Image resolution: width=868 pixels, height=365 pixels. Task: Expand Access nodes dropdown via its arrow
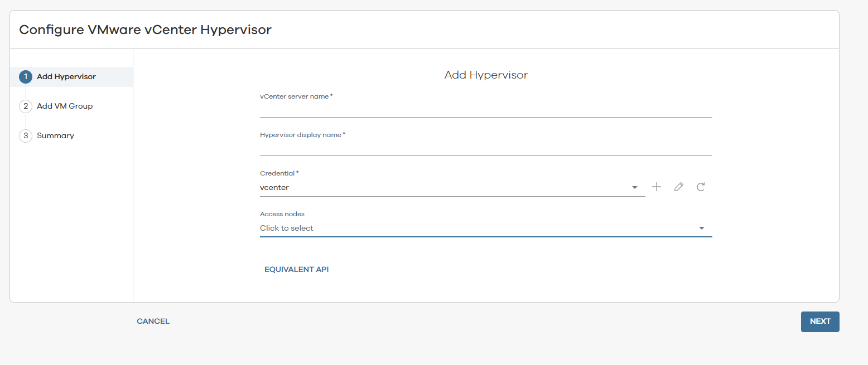coord(701,228)
